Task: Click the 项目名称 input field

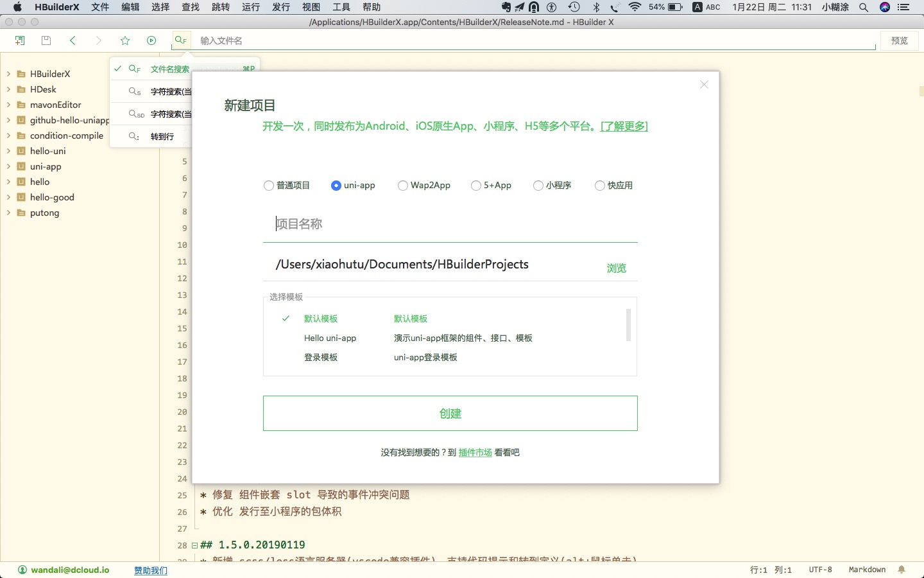Action: (449, 224)
